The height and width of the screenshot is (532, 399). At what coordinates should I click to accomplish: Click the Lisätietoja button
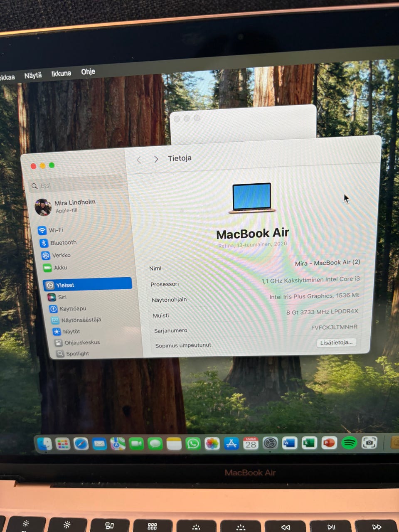336,342
